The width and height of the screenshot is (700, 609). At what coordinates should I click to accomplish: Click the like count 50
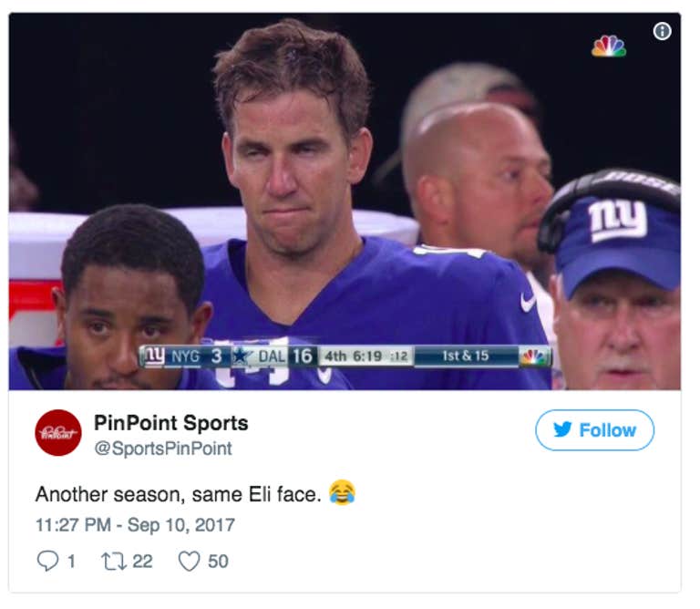coord(218,562)
